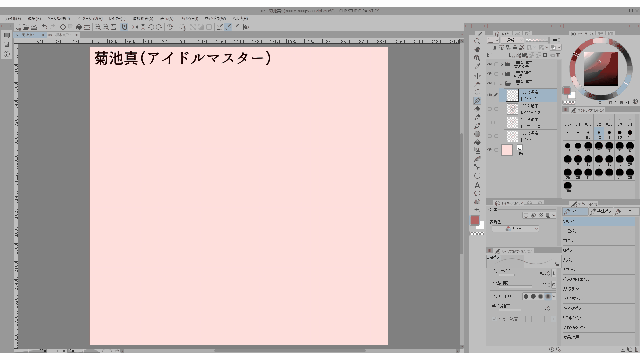Click the paper layer's small white icon
This screenshot has height=360, width=640.
pyautogui.click(x=520, y=147)
